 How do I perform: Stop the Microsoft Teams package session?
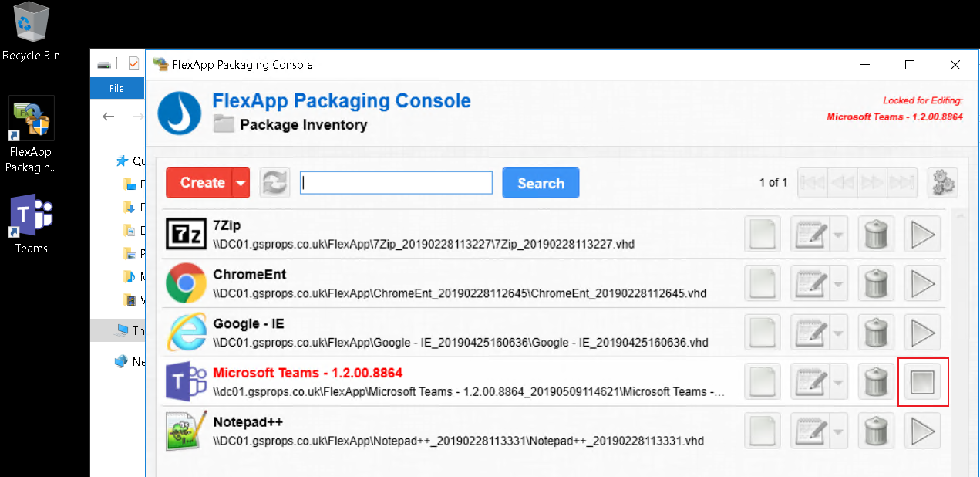point(923,382)
